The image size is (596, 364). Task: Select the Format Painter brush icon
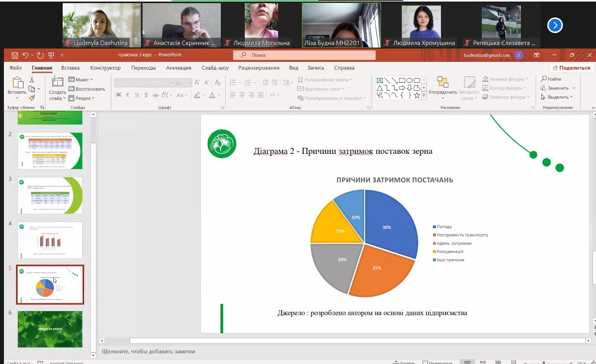[x=32, y=98]
